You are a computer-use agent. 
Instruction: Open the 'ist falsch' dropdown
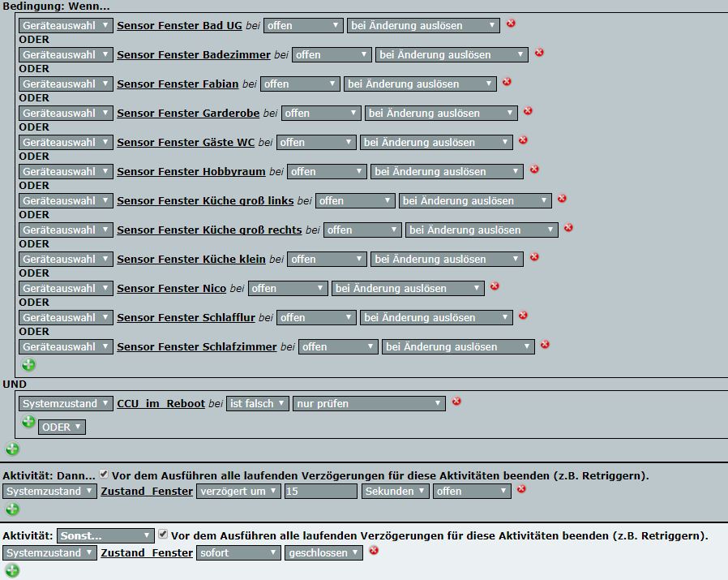coord(258,403)
